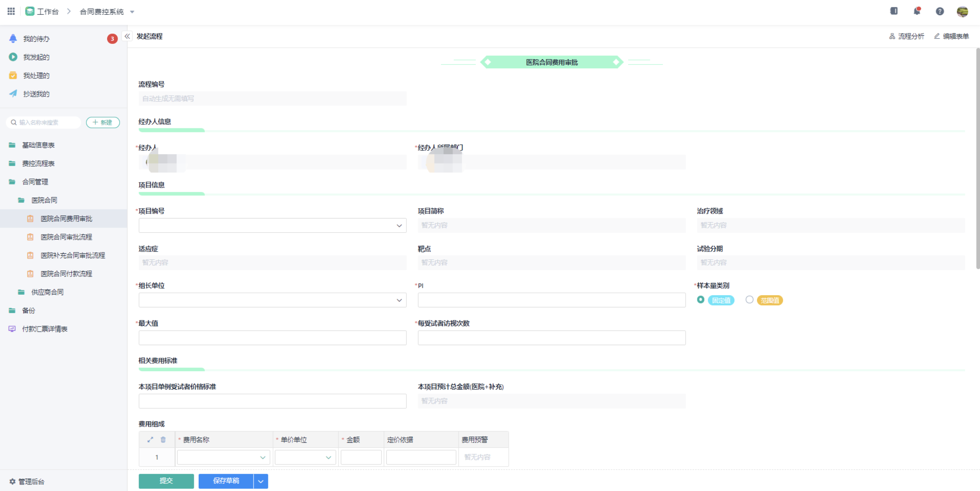
Task: Open the 组长单位 dropdown
Action: 272,300
